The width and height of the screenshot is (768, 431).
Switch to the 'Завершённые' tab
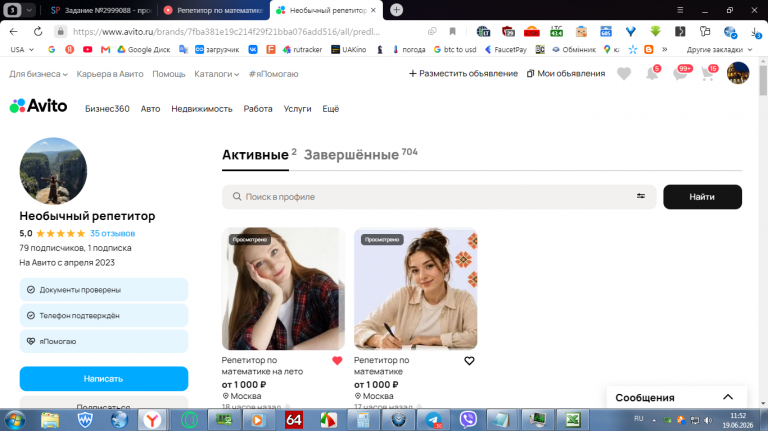tap(360, 155)
